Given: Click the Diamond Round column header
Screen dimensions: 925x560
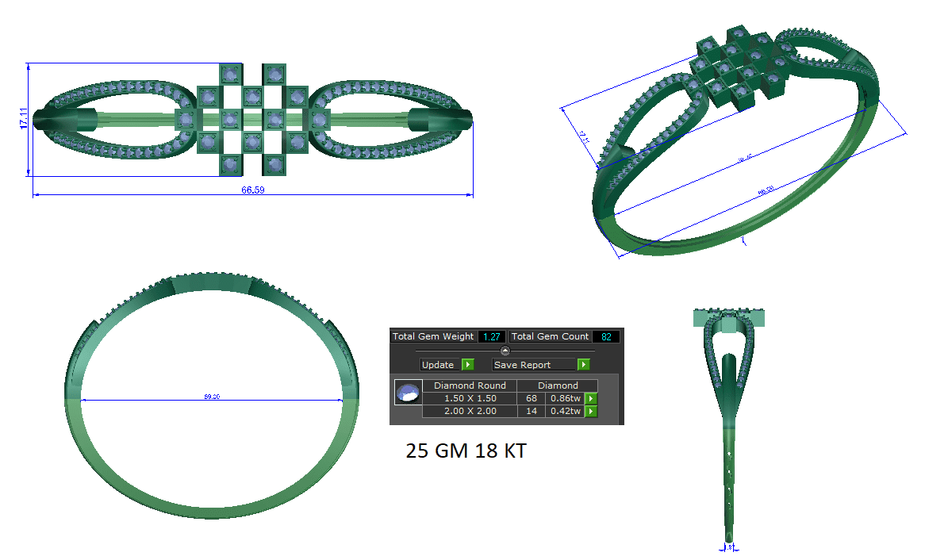Looking at the screenshot, I should click(x=470, y=385).
